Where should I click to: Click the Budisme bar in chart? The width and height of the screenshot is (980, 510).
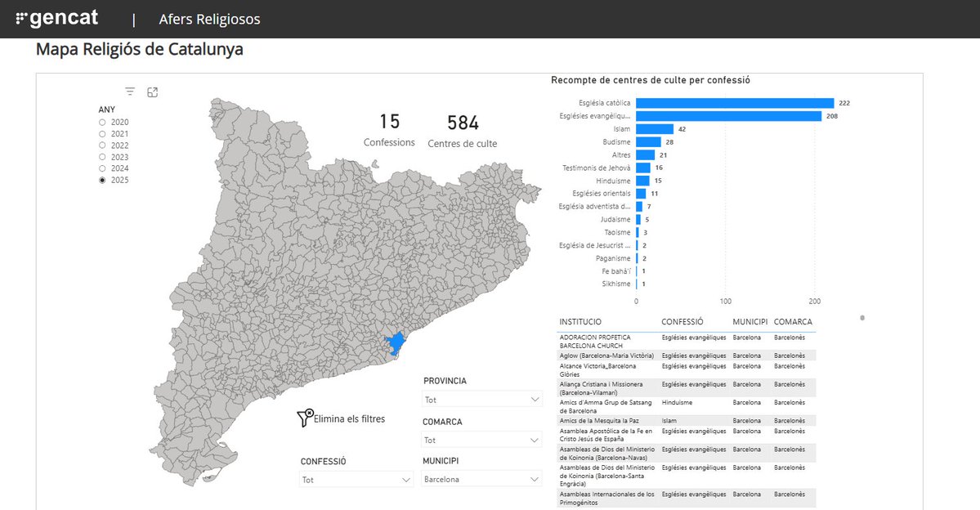pyautogui.click(x=649, y=142)
